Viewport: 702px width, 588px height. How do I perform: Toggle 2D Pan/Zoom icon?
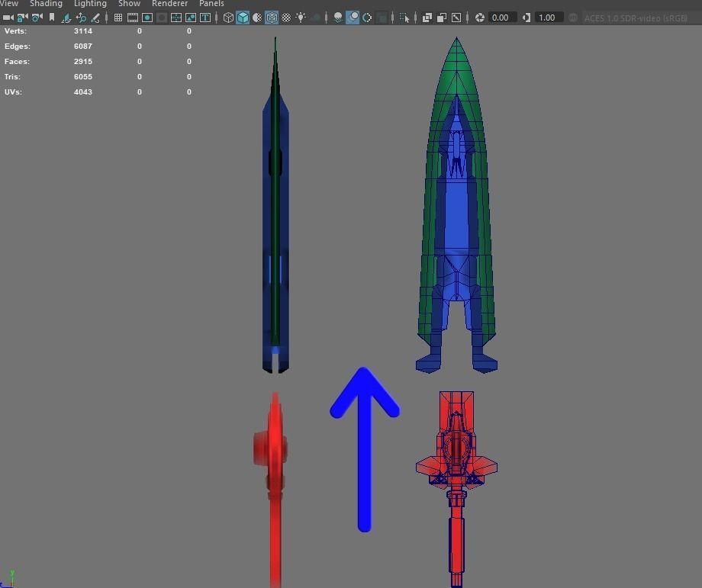click(81, 18)
